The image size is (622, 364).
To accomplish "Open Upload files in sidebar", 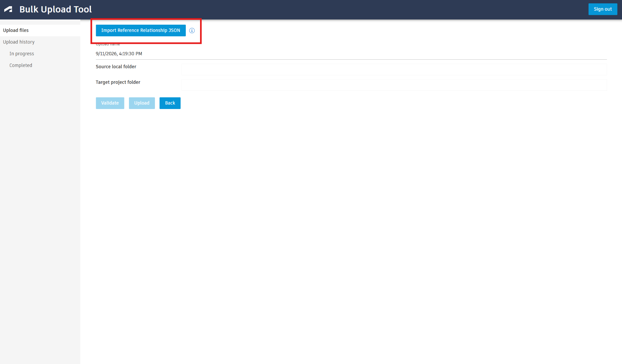I will [40, 30].
